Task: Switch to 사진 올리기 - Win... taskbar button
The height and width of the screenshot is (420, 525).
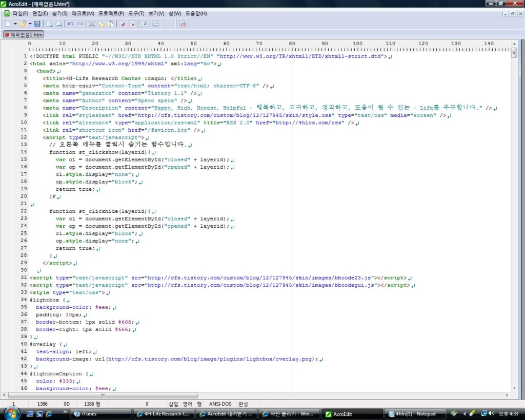Action: coord(290,414)
